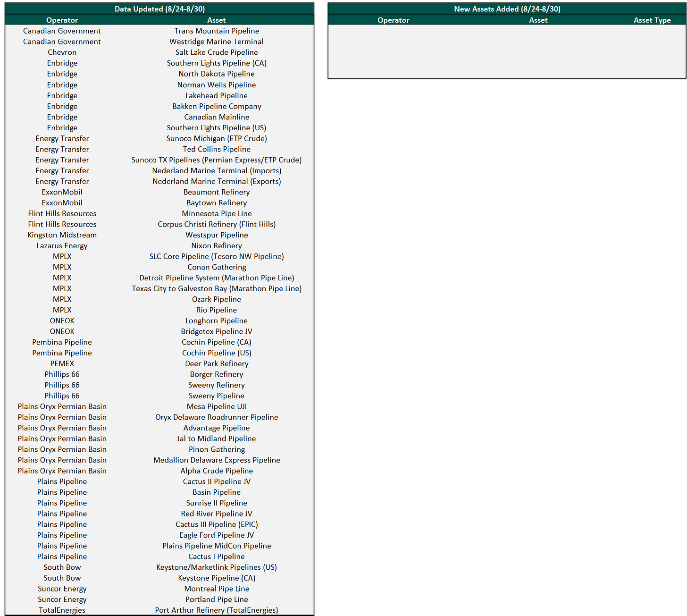Screen dimensions: 687x616
Task: Select "Keystone/Marketlink Pipelines (US)" cell
Action: (217, 567)
